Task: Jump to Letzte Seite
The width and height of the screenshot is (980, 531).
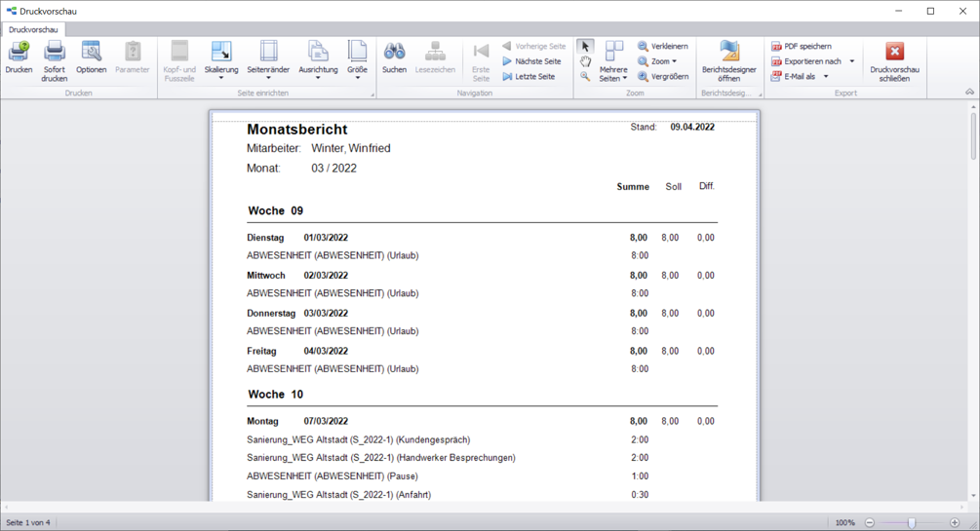Action: (x=529, y=77)
